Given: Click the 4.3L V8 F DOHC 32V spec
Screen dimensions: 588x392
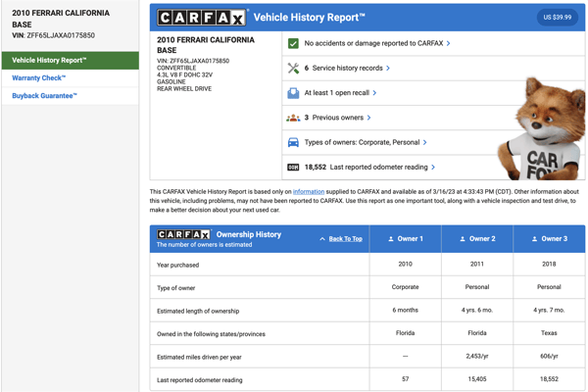Looking at the screenshot, I should click(x=184, y=75).
